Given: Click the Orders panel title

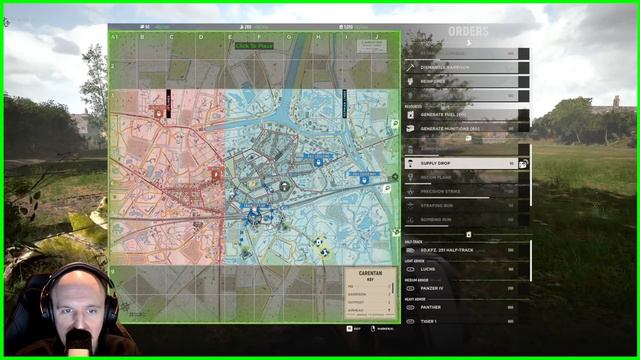Looking at the screenshot, I should coord(468,31).
